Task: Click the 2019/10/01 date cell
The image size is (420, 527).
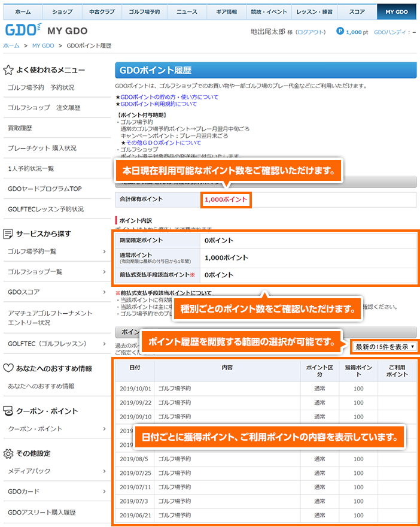Action: pyautogui.click(x=135, y=389)
